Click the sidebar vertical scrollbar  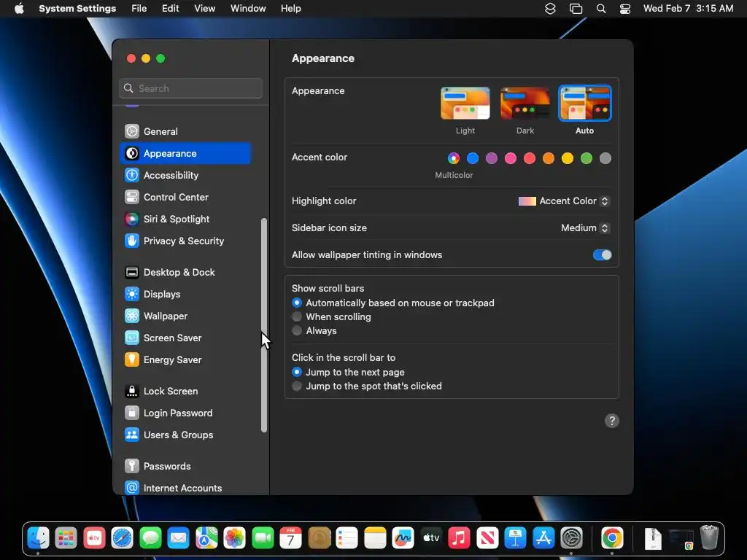264,325
